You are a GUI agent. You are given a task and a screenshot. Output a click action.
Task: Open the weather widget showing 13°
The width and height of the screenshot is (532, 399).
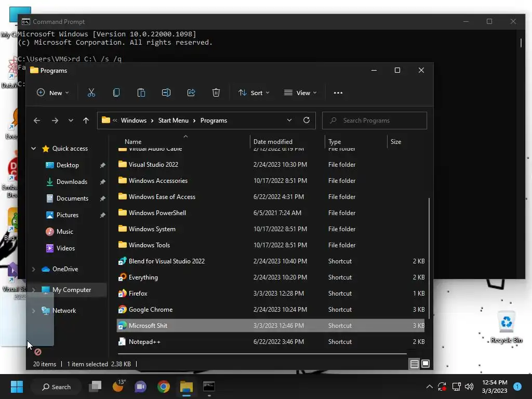click(119, 386)
